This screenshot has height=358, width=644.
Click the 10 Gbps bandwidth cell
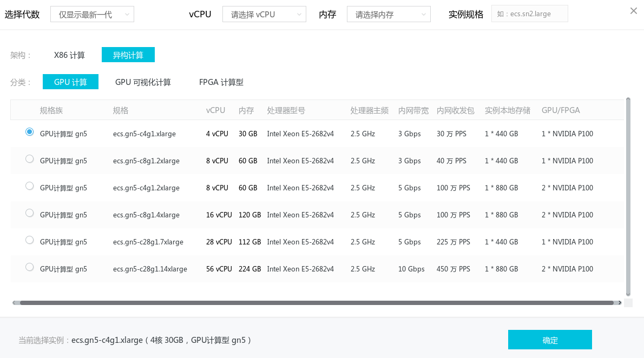point(411,269)
